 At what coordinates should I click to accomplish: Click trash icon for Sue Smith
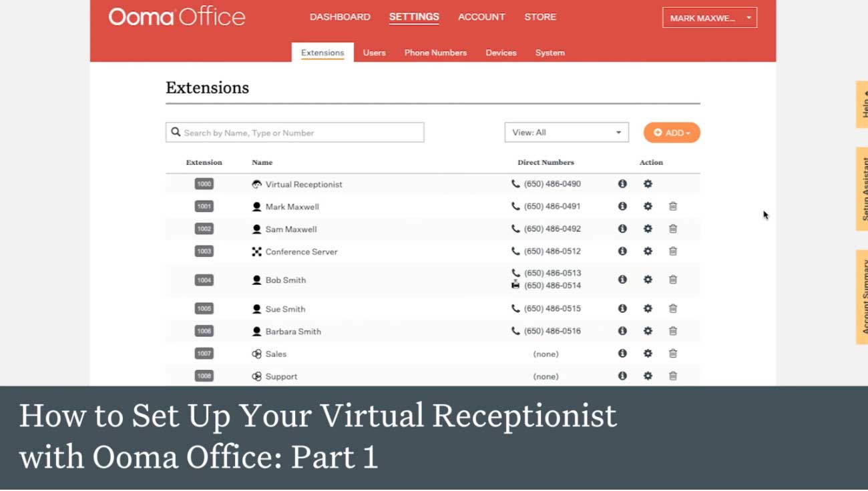(x=673, y=309)
